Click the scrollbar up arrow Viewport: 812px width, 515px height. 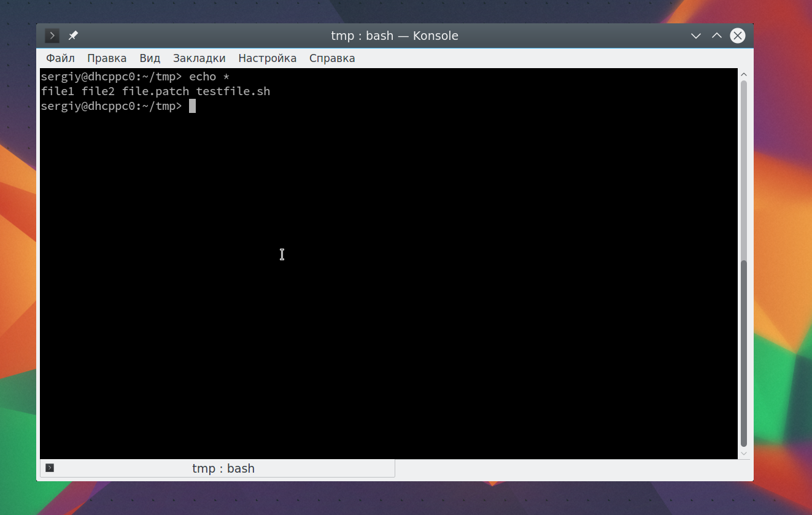tap(744, 74)
